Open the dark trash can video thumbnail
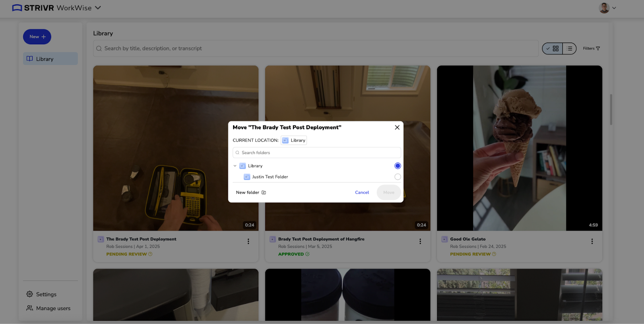The height and width of the screenshot is (324, 644). [x=175, y=295]
